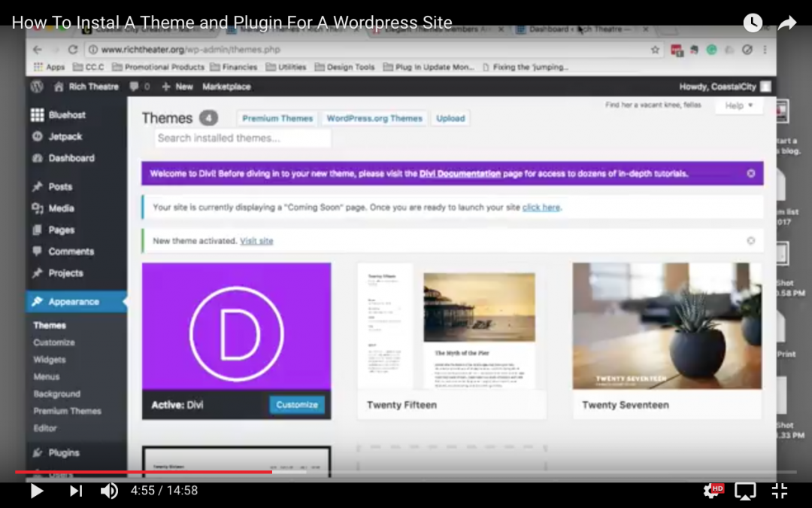812x508 pixels.
Task: Mute the video volume
Action: point(109,491)
